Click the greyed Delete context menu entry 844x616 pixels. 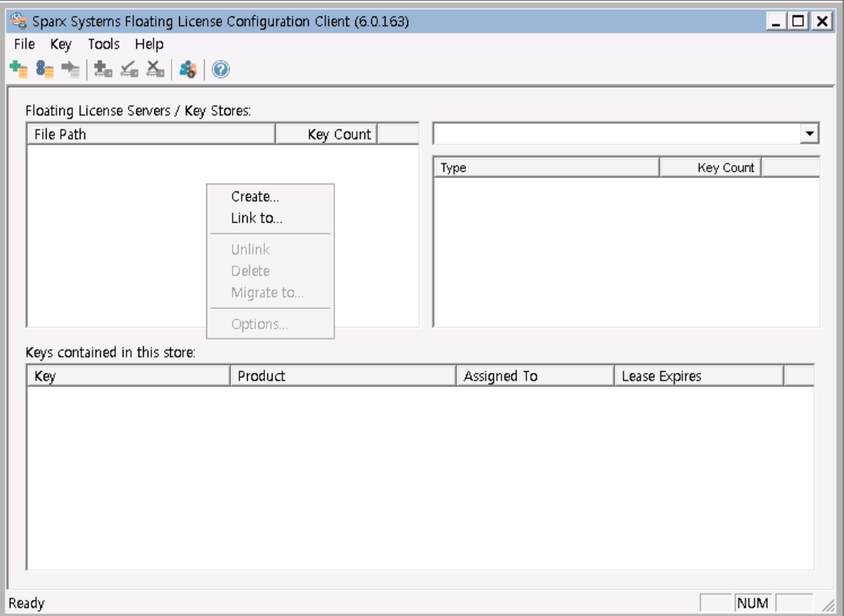point(270,271)
